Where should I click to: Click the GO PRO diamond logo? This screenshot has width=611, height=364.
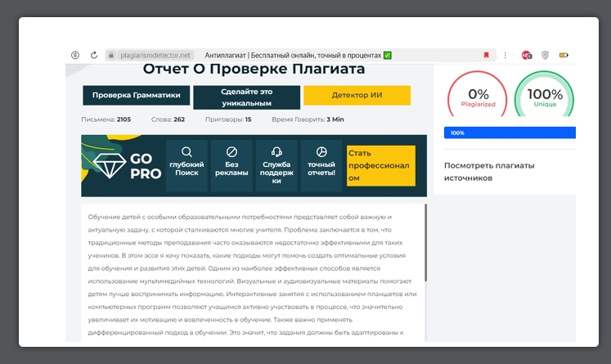tap(127, 165)
